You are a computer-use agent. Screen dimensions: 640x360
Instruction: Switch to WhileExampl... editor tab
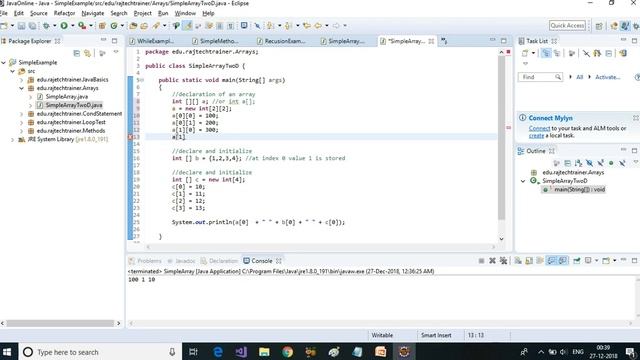[155, 41]
